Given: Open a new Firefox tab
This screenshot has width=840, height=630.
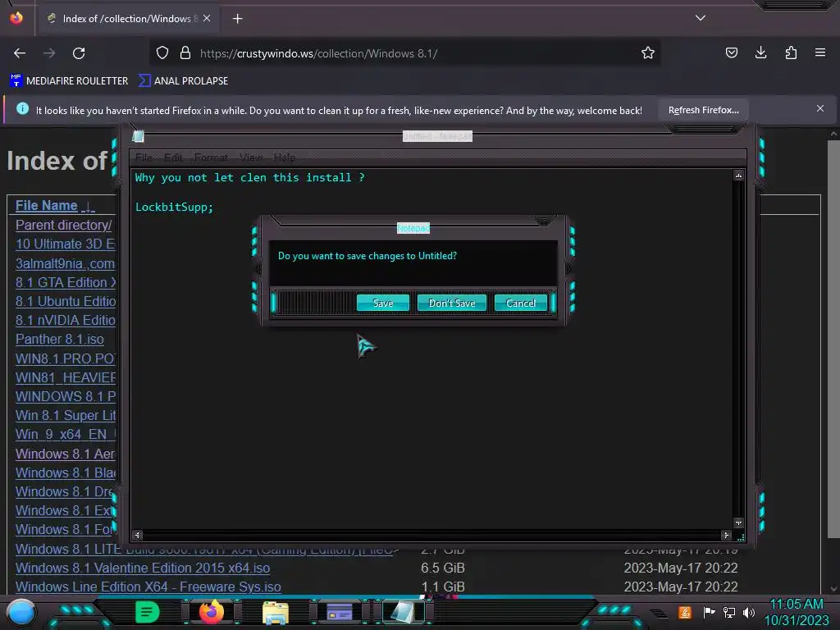Looking at the screenshot, I should (237, 19).
